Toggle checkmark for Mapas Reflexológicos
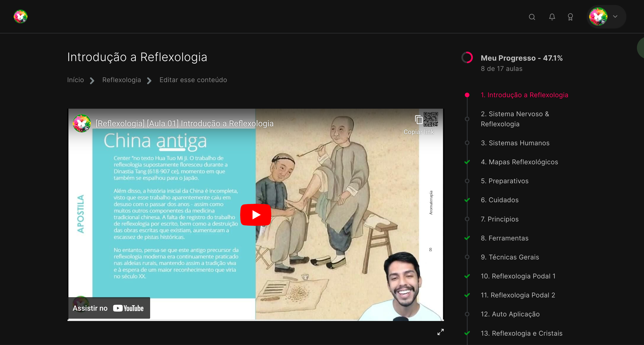Screen dimensions: 644x345 click(467, 162)
